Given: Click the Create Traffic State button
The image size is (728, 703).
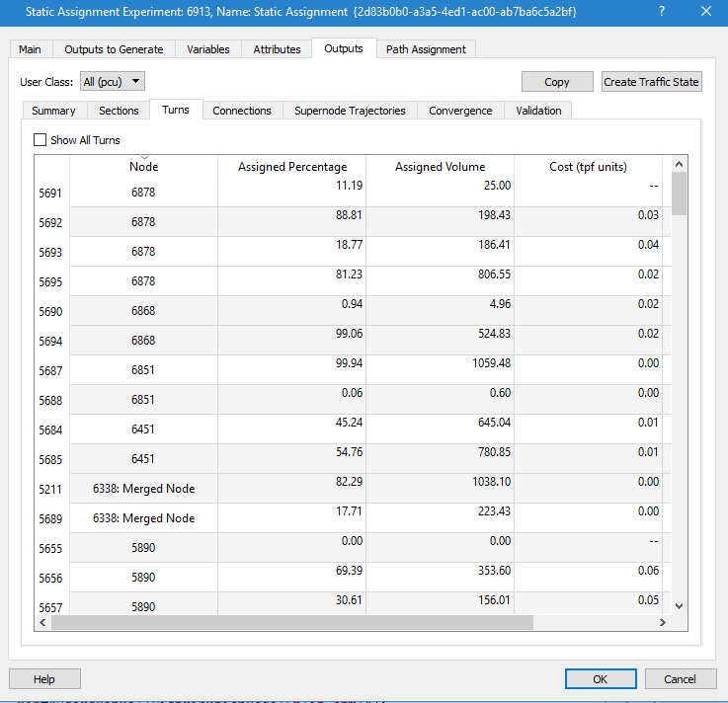Looking at the screenshot, I should click(651, 82).
